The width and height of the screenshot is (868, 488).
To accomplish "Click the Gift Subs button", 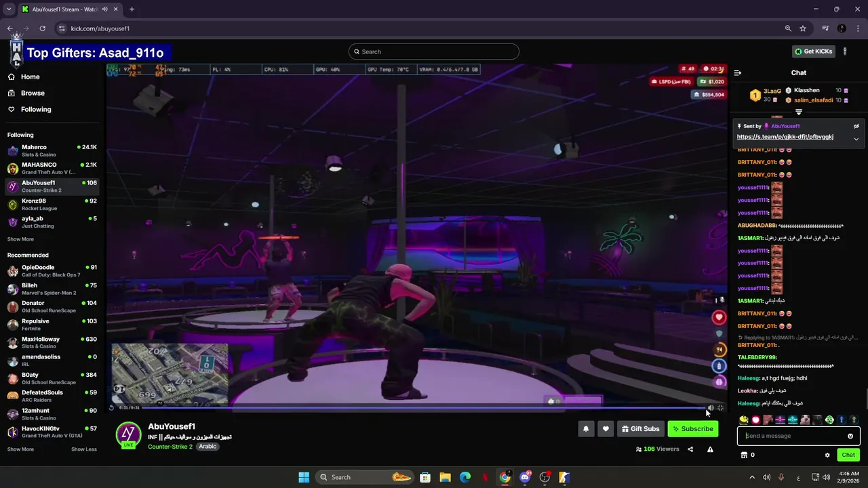I will pyautogui.click(x=640, y=429).
